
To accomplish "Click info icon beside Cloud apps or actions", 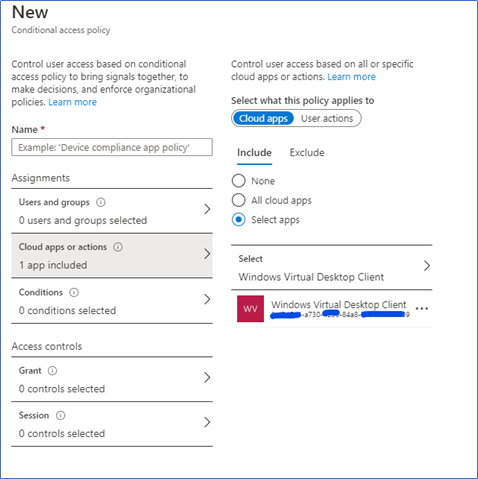I will click(x=118, y=247).
